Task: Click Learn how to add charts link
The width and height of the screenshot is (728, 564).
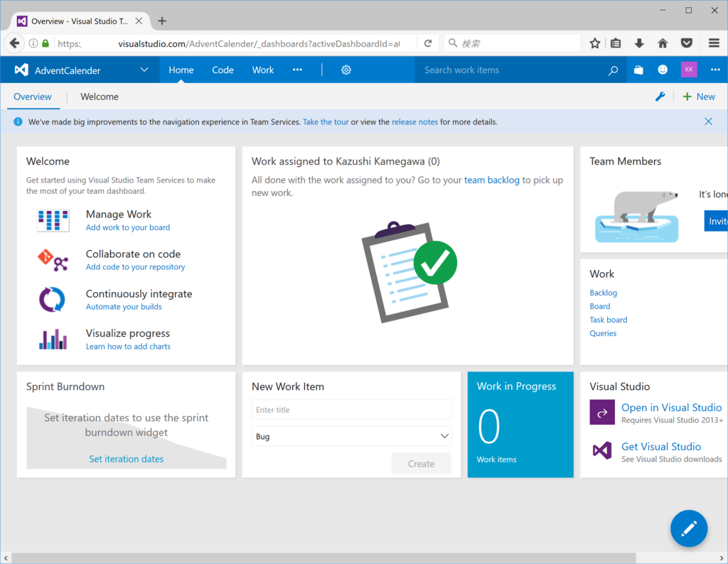Action: pos(128,347)
